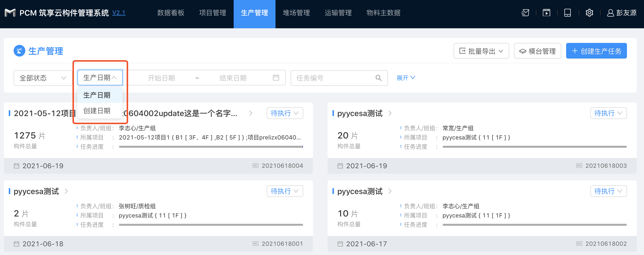Viewport: 644px width, 255px height.
Task: Switch to 数据看板 tab
Action: [171, 13]
